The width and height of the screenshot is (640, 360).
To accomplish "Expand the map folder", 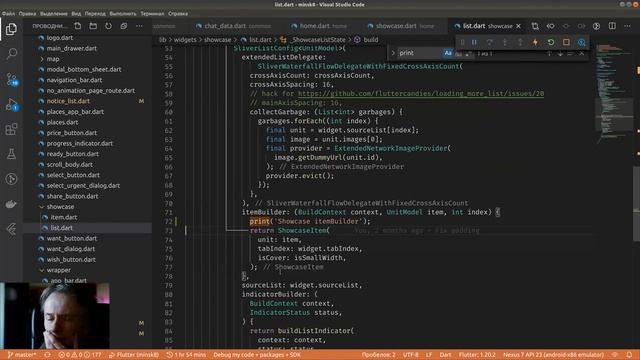I will (53, 59).
